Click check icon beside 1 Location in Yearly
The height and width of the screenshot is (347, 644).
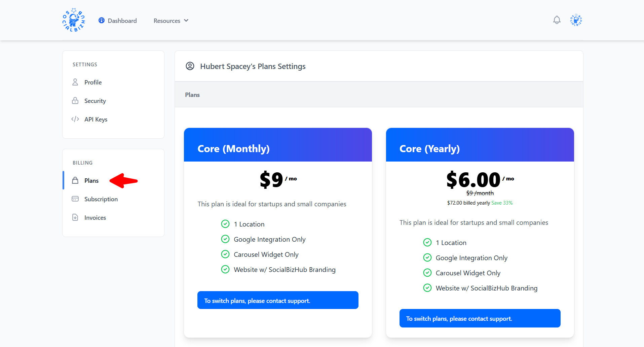tap(427, 242)
